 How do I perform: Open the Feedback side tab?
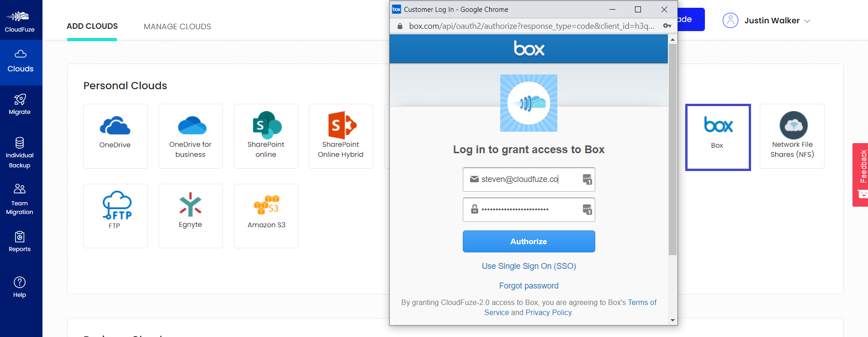click(x=860, y=175)
